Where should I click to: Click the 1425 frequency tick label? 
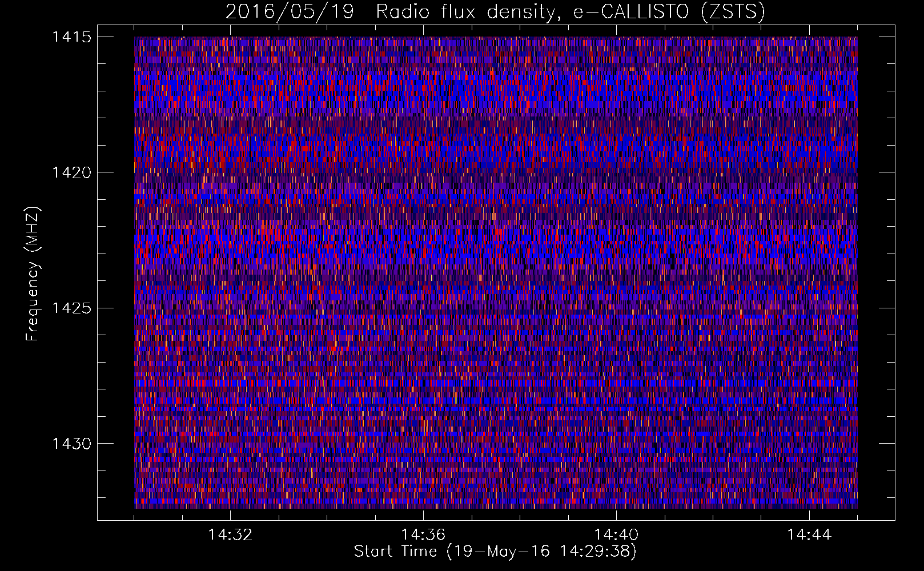(71, 308)
